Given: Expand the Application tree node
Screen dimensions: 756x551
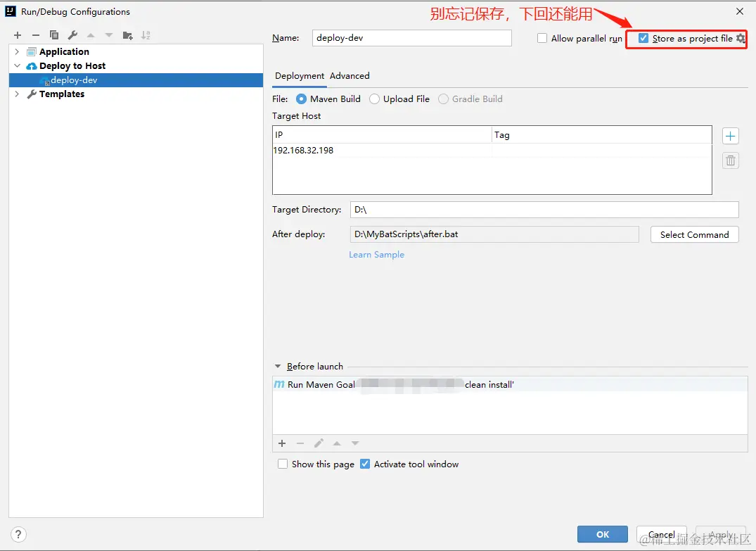Looking at the screenshot, I should pos(17,51).
